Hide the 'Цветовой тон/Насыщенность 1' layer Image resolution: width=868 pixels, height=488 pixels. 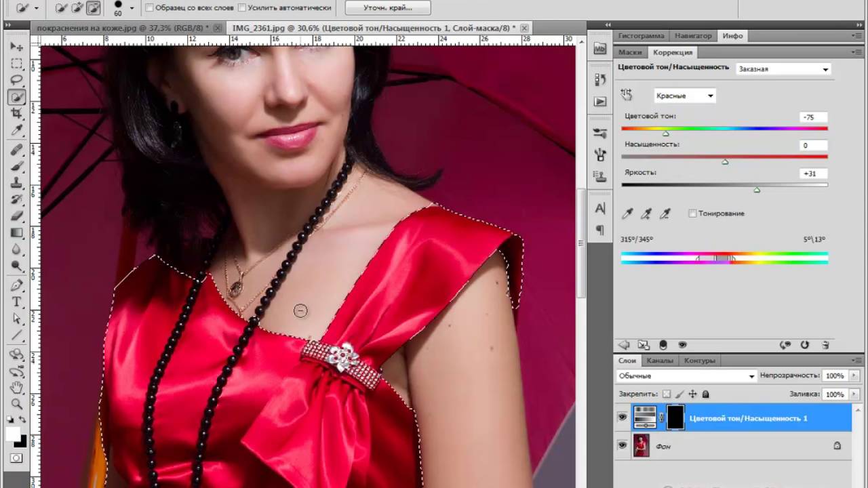tap(622, 418)
